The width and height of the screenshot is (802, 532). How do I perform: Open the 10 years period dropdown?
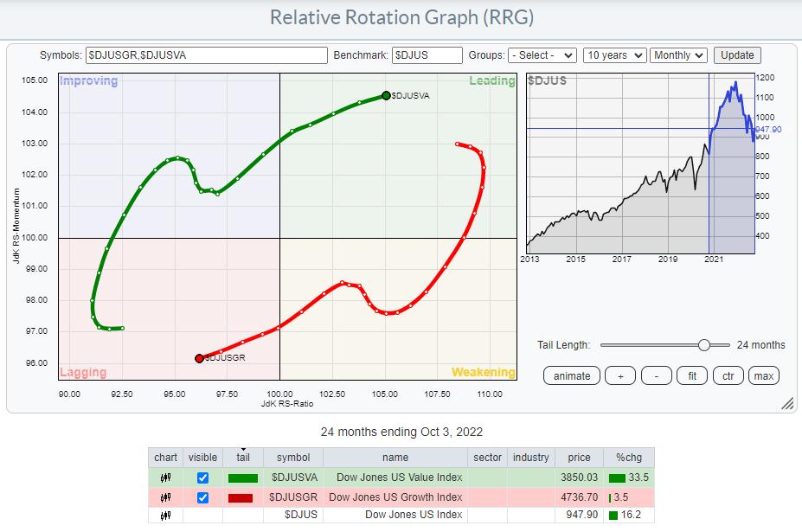(614, 55)
